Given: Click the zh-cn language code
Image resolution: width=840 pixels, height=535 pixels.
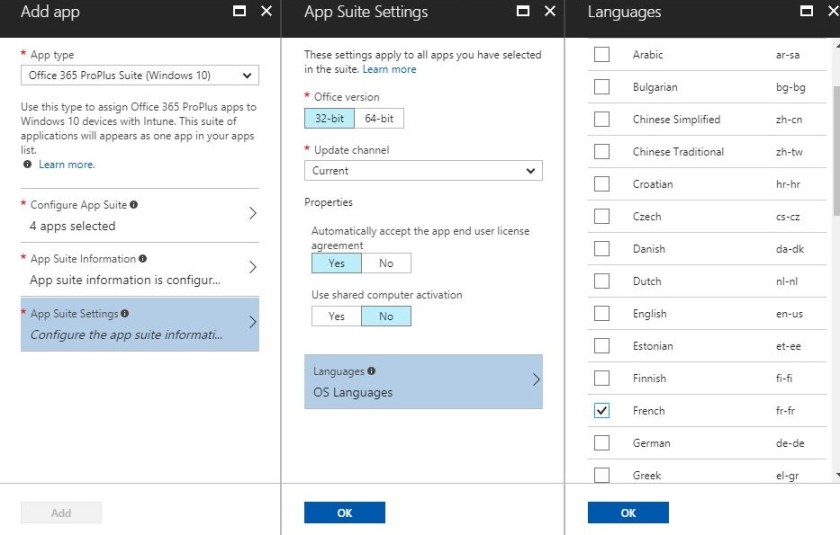Looking at the screenshot, I should point(789,119).
